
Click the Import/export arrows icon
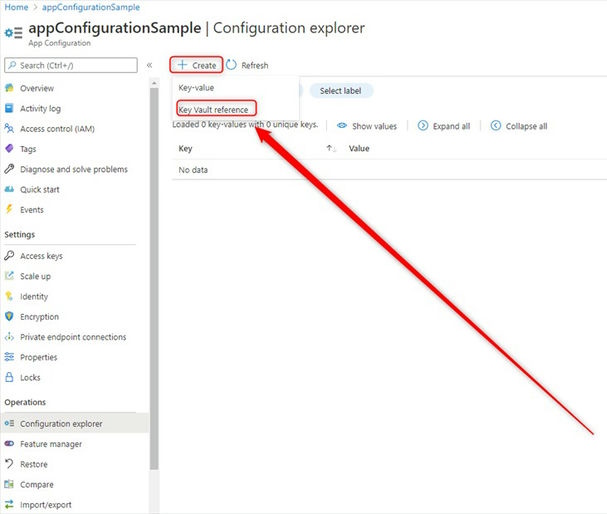click(x=9, y=504)
